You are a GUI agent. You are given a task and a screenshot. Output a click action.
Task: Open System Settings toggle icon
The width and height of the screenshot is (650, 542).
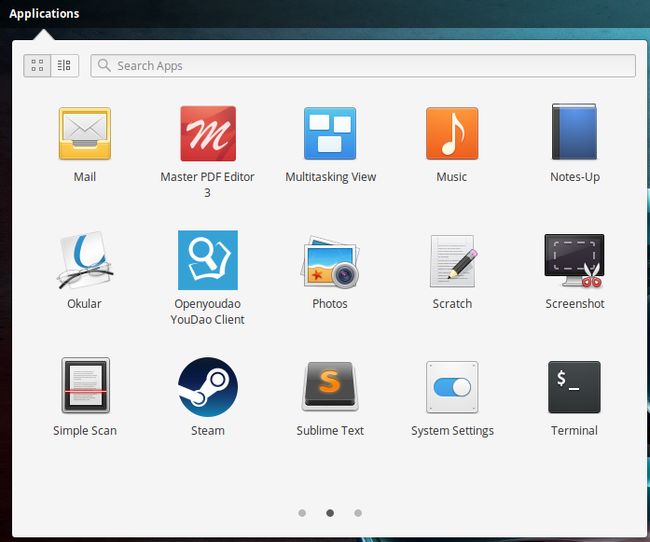point(452,387)
